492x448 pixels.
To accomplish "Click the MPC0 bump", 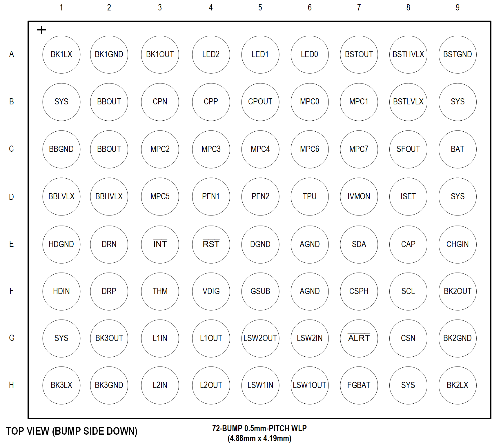I will click(x=309, y=102).
